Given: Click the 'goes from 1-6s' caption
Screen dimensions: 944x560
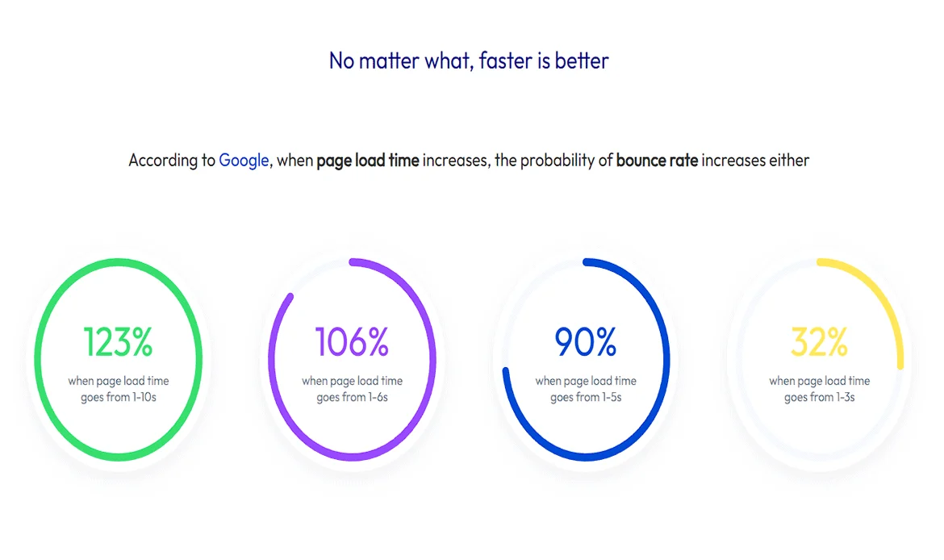Looking at the screenshot, I should click(353, 398).
